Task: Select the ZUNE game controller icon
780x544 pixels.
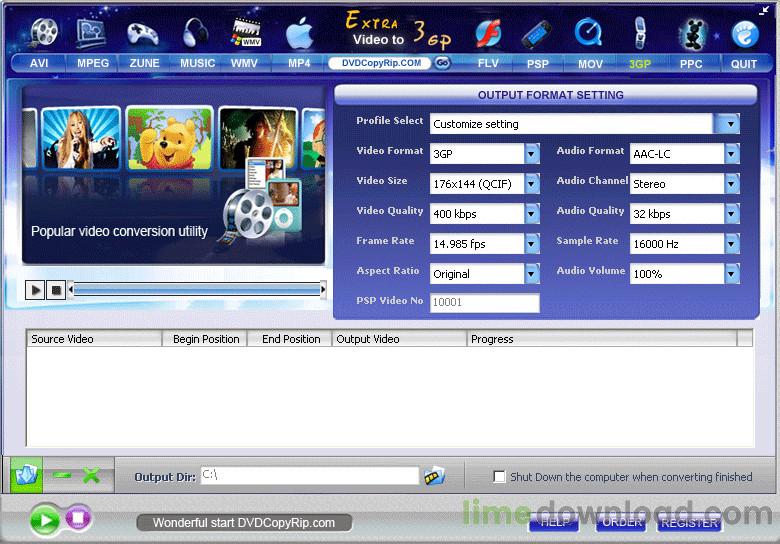Action: pos(143,34)
